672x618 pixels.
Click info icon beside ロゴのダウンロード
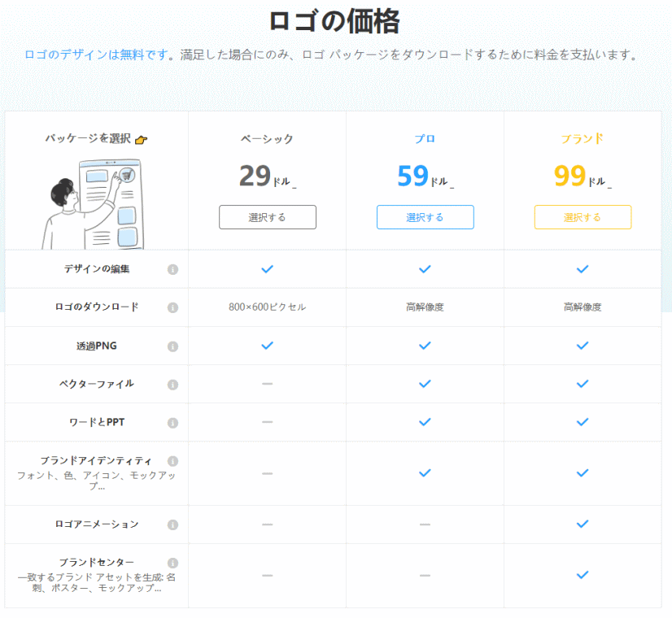tap(172, 307)
